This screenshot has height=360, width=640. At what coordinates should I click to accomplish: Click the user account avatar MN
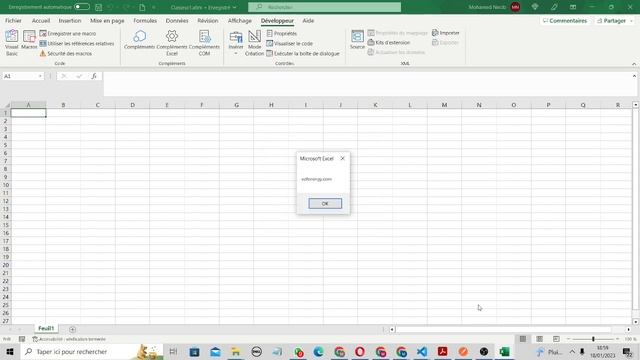pyautogui.click(x=516, y=7)
